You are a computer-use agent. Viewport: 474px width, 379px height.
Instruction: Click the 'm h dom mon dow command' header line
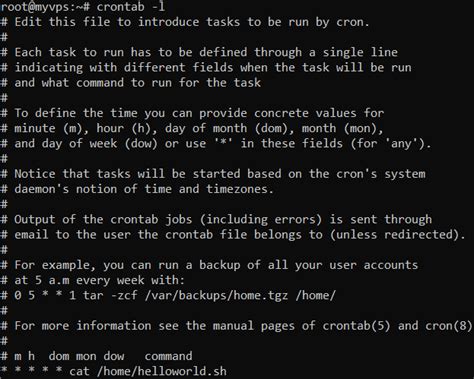click(97, 356)
